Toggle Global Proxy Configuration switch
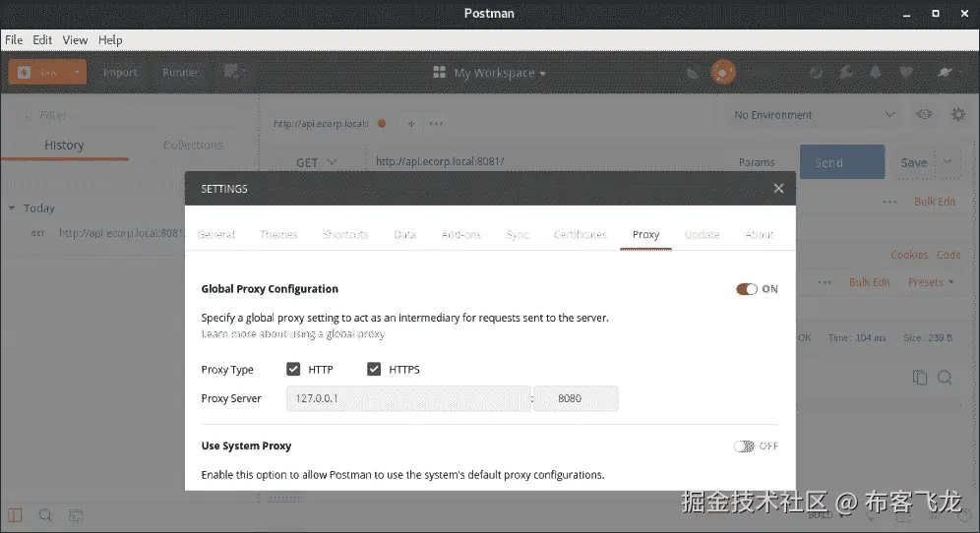 [x=746, y=289]
